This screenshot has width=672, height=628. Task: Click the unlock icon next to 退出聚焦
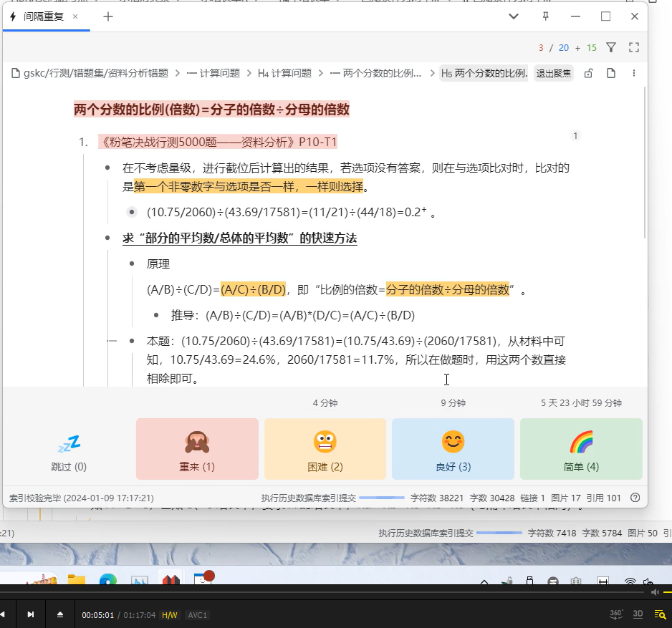click(588, 73)
